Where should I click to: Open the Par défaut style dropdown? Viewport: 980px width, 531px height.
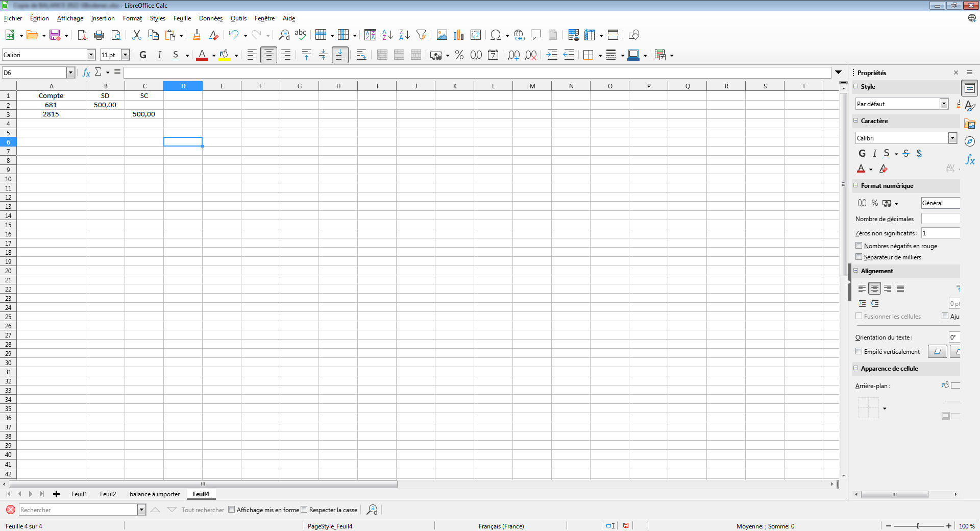944,104
